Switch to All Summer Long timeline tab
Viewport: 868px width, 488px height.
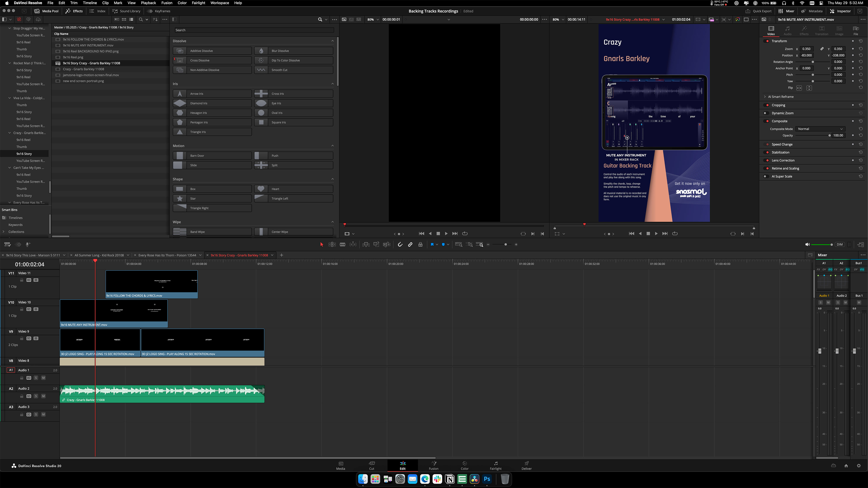tap(99, 255)
